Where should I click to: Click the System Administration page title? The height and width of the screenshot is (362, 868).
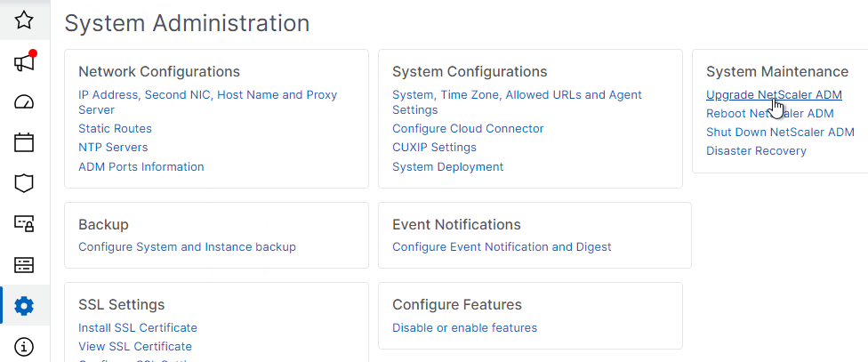click(187, 23)
